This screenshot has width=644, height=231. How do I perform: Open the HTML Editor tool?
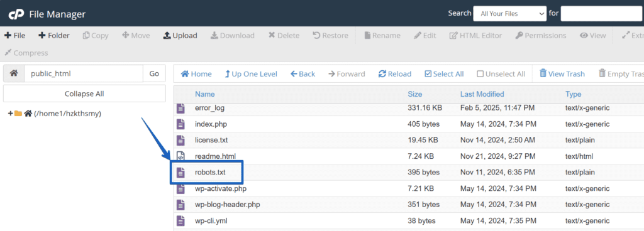coord(475,36)
